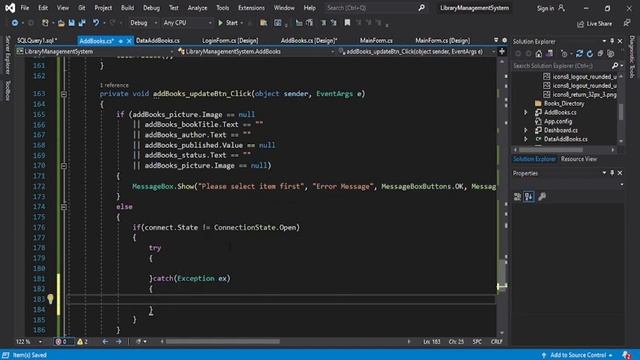Image resolution: width=640 pixels, height=360 pixels.
Task: Click the Undo arrow icon
Action: pyautogui.click(x=96, y=23)
